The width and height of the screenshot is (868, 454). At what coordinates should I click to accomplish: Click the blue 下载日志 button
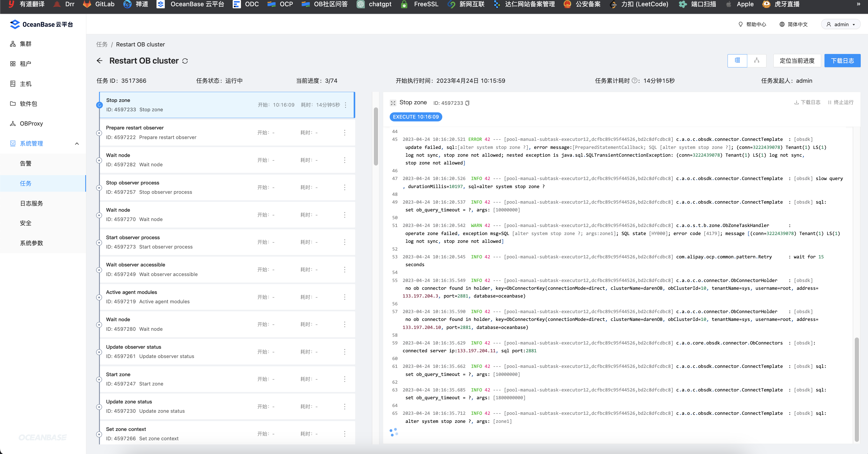pyautogui.click(x=842, y=61)
